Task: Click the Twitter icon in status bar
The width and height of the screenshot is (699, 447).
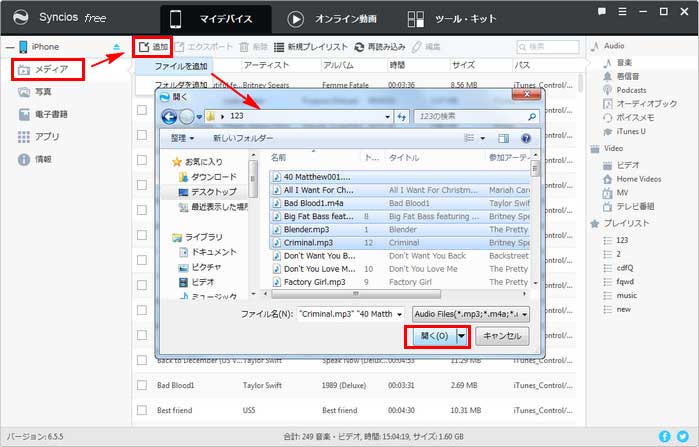Action: click(683, 436)
